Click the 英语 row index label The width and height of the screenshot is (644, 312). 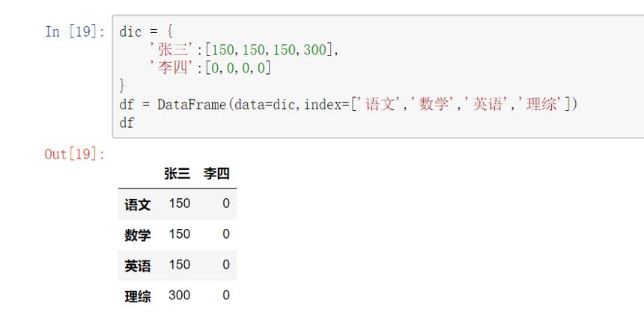138,266
